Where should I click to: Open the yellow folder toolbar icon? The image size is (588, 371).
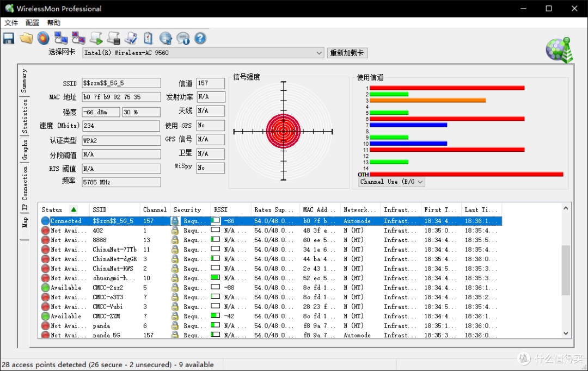pyautogui.click(x=26, y=38)
